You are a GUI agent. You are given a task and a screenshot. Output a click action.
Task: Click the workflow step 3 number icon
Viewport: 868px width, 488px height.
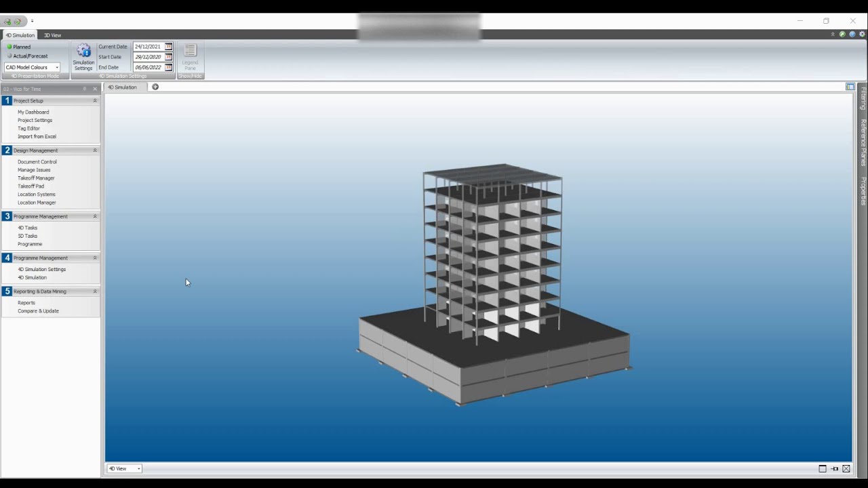[x=7, y=216]
